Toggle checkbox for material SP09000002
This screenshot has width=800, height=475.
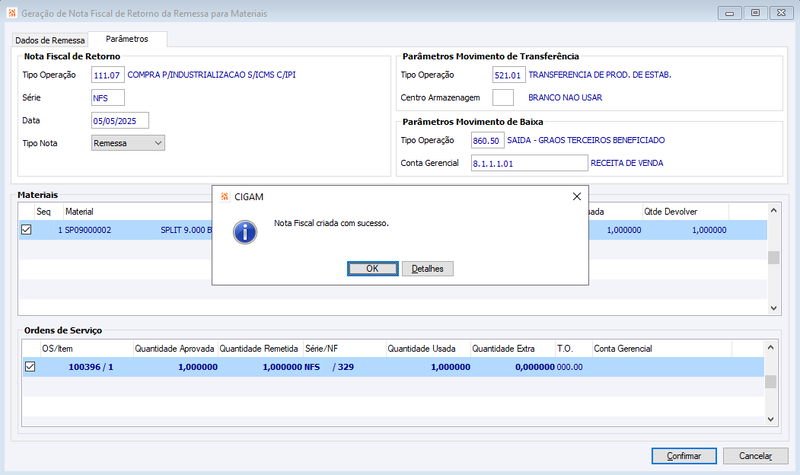coord(27,230)
